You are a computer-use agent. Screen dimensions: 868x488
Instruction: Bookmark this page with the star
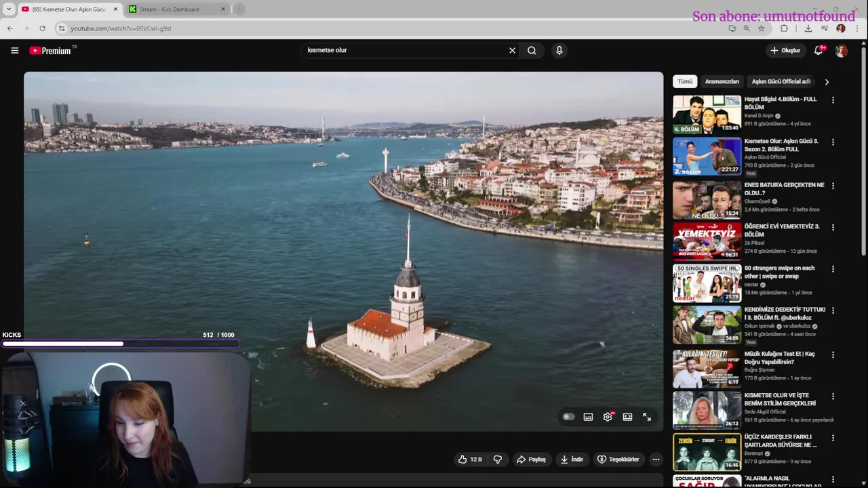(x=762, y=28)
